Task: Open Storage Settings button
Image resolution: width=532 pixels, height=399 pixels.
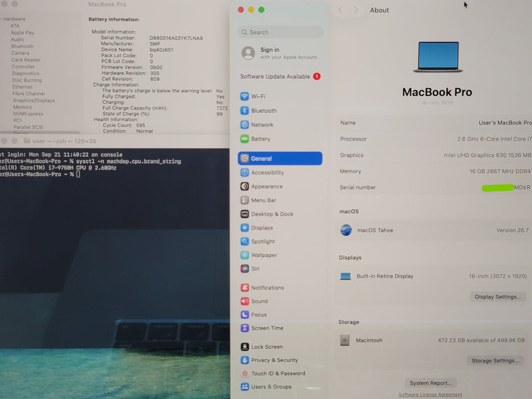Action: [495, 361]
